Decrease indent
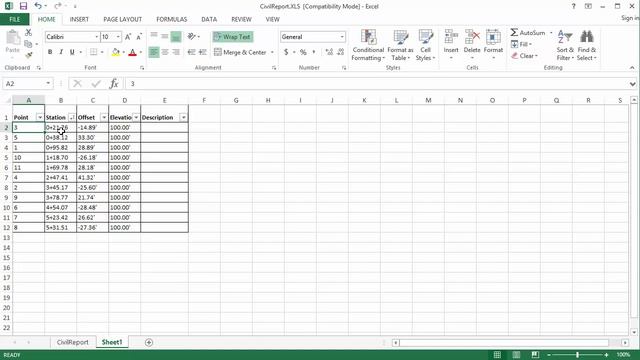Screen dimensions: 640x360 click(191, 52)
